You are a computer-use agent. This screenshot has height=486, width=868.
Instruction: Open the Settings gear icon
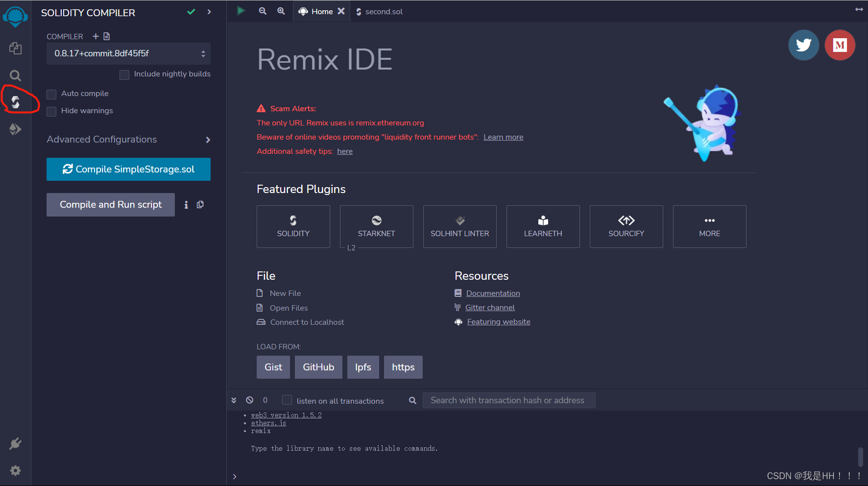coord(15,471)
